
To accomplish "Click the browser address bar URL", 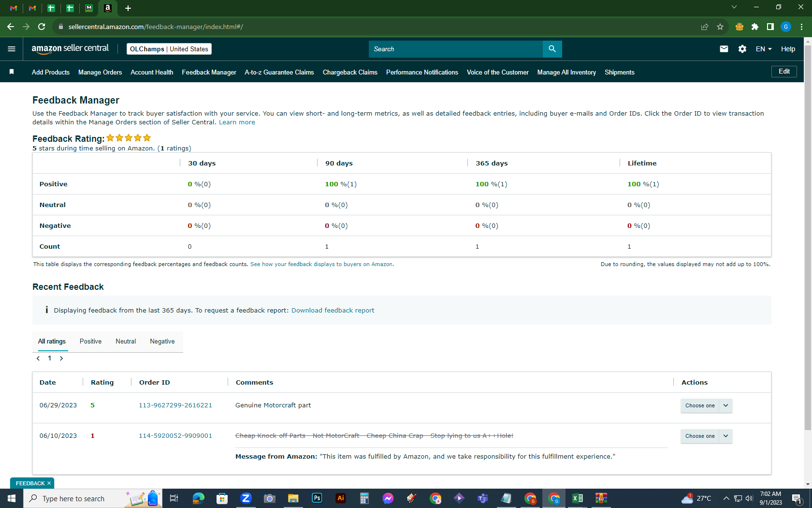I will 156,27.
